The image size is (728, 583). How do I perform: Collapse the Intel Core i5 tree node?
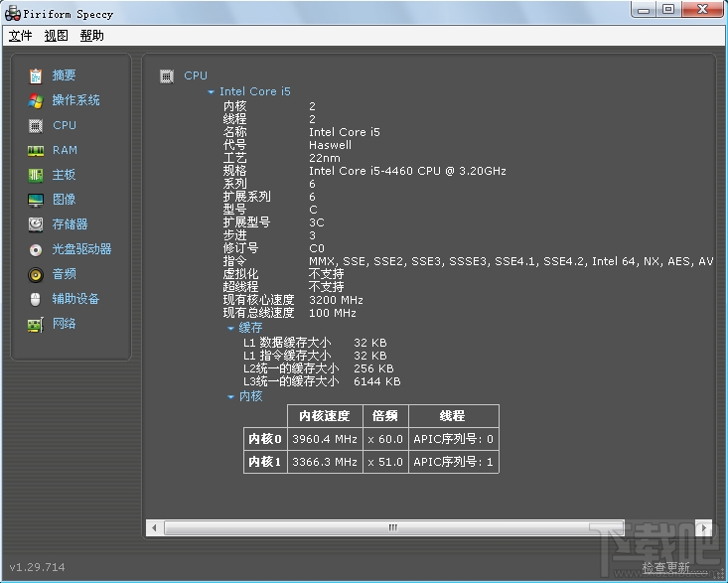point(211,92)
